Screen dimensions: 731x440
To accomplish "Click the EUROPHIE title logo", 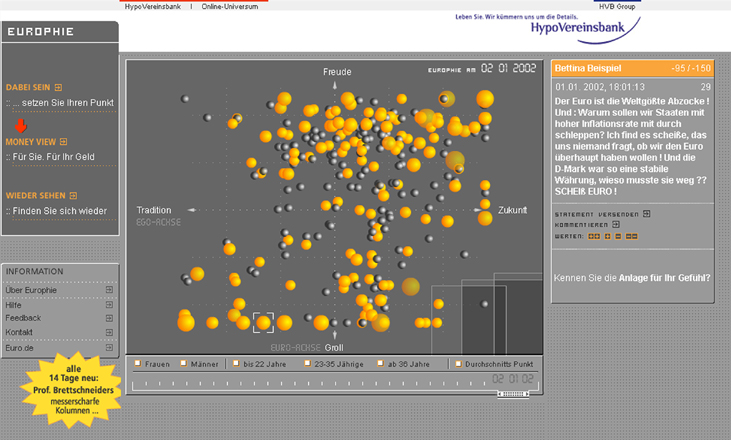I will click(41, 32).
